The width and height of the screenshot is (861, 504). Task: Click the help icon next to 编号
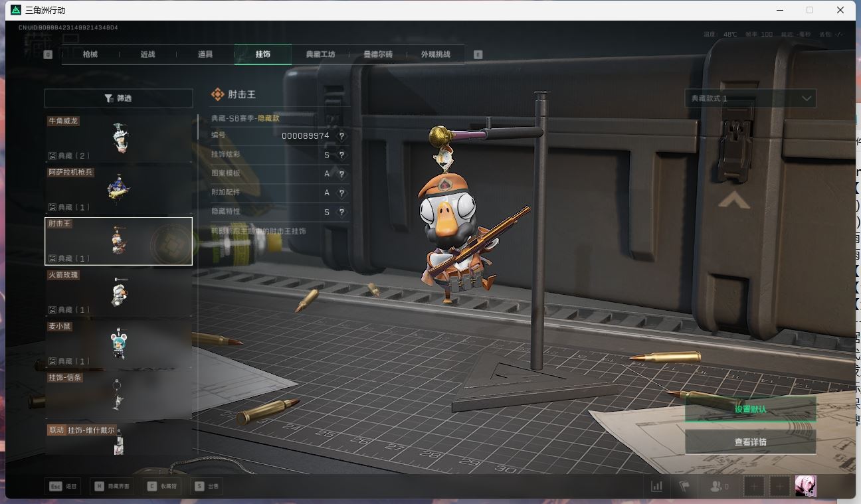tap(341, 135)
